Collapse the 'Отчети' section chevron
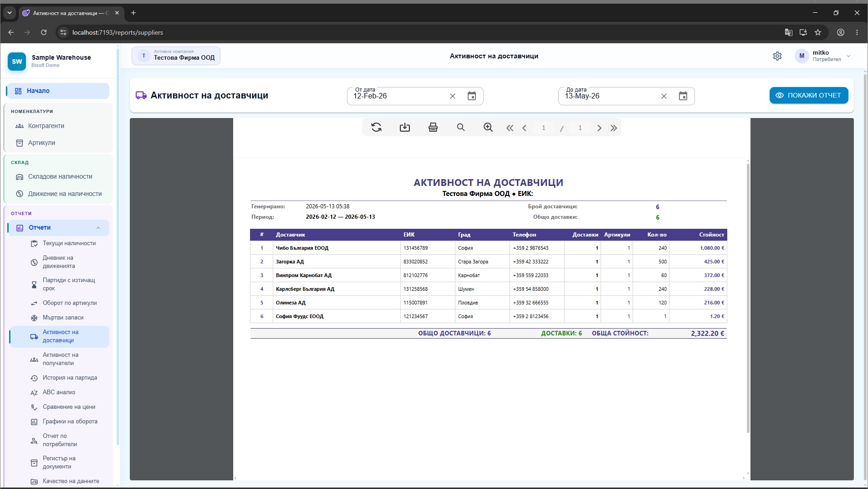Screen dimensions: 868x489 coord(98,228)
